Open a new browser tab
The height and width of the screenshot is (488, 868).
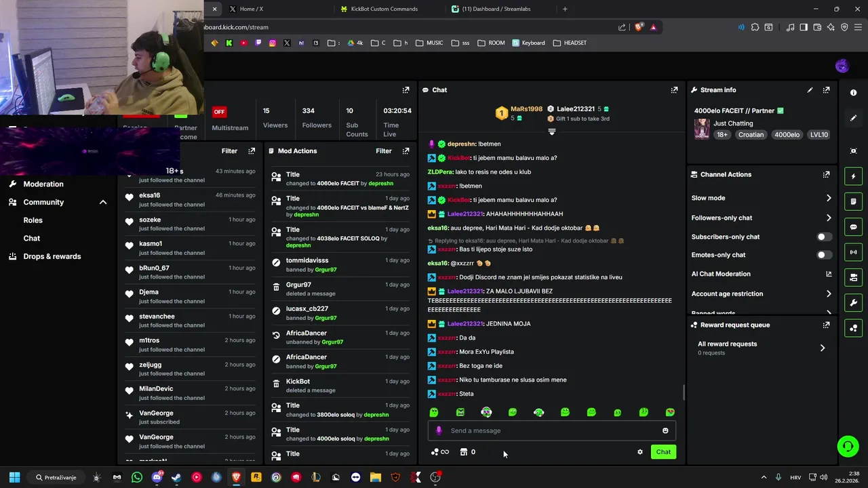tap(565, 9)
